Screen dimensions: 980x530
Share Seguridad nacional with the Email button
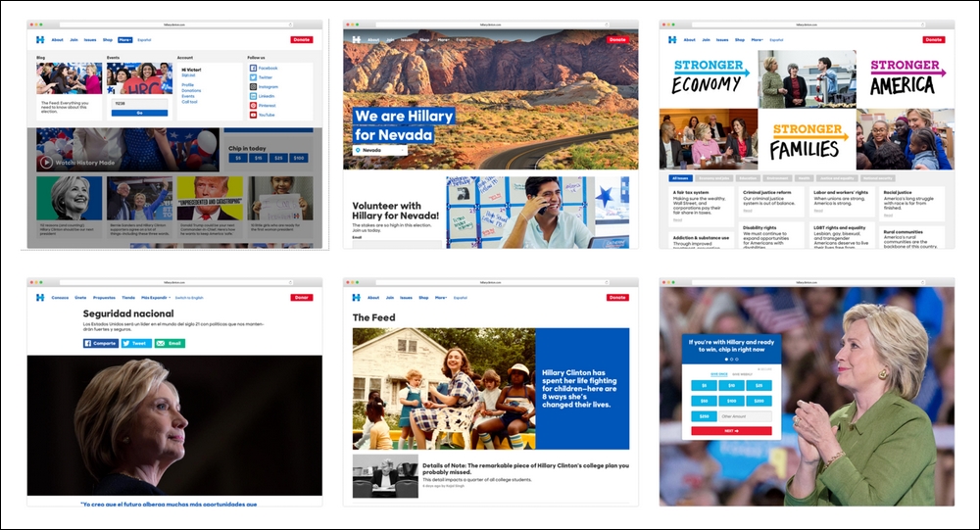pos(170,343)
